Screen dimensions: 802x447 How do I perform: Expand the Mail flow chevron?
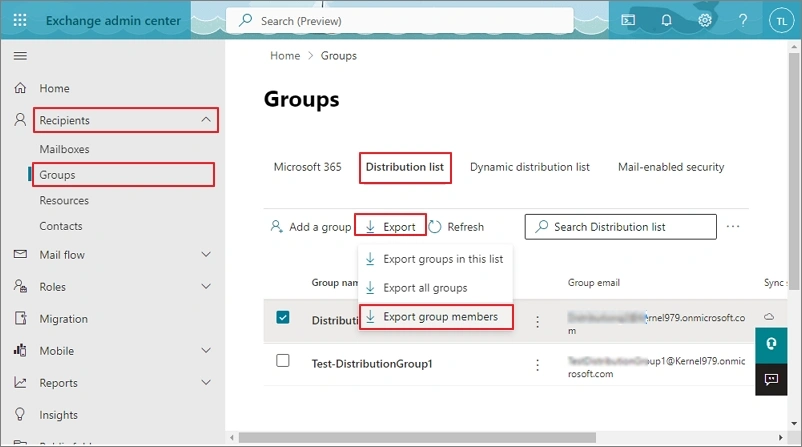coord(206,254)
